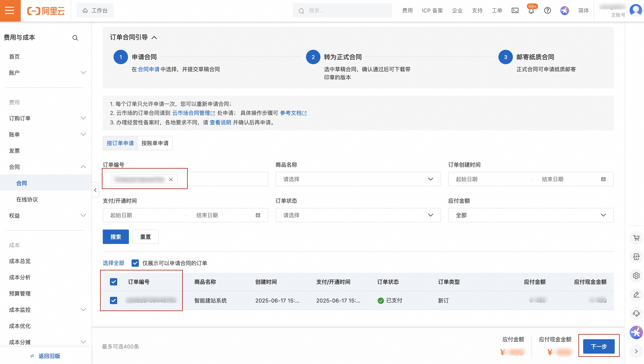
Task: Open the 应付金额 dropdown showing 全部
Action: [531, 215]
